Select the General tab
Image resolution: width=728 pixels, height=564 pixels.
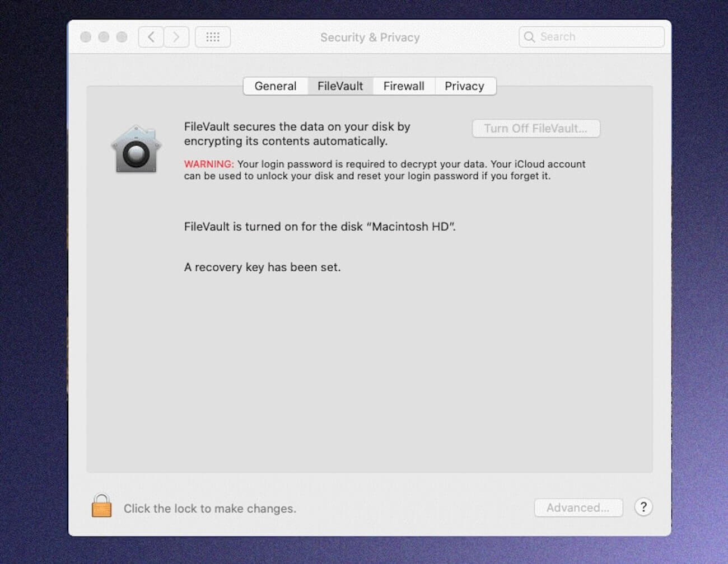(x=275, y=86)
